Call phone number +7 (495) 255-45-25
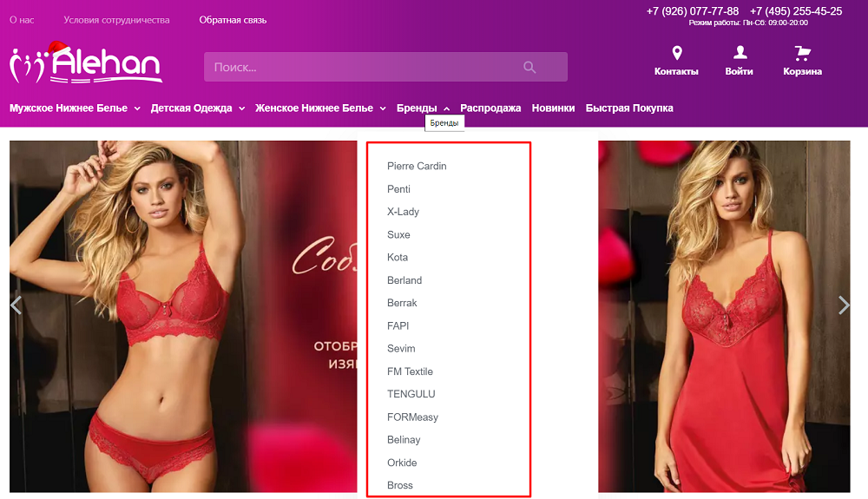The height and width of the screenshot is (499, 868). (x=796, y=11)
